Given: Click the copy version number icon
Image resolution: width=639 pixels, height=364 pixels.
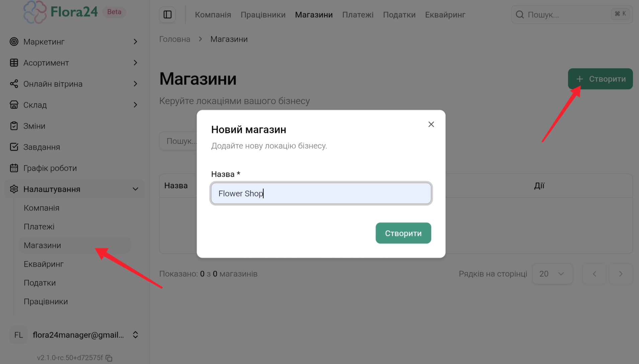Looking at the screenshot, I should click(109, 358).
